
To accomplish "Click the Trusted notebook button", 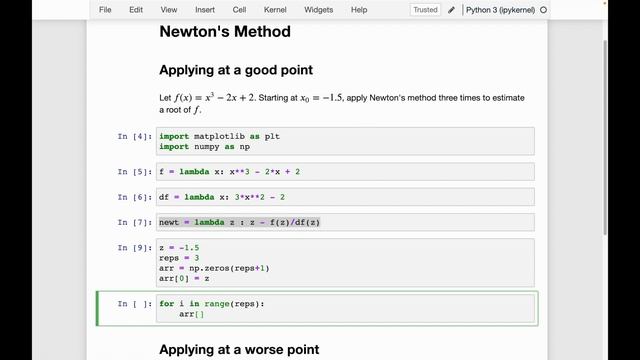I will click(x=425, y=10).
